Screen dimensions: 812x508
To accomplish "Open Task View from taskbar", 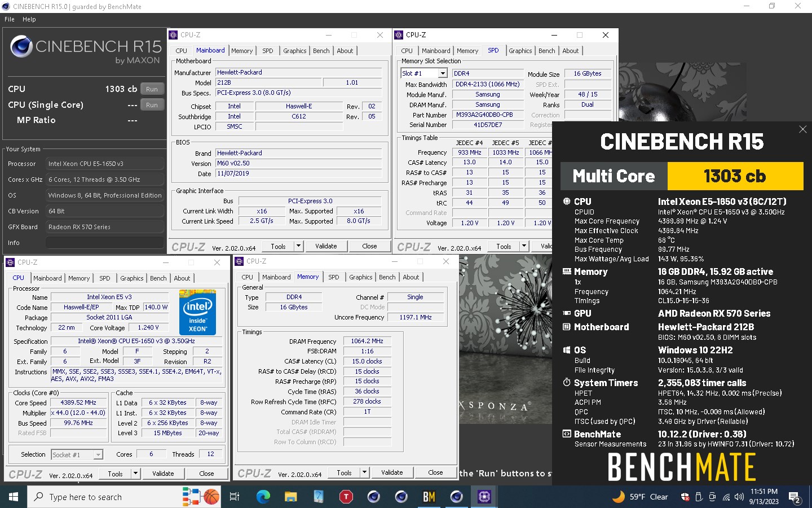I will click(235, 497).
